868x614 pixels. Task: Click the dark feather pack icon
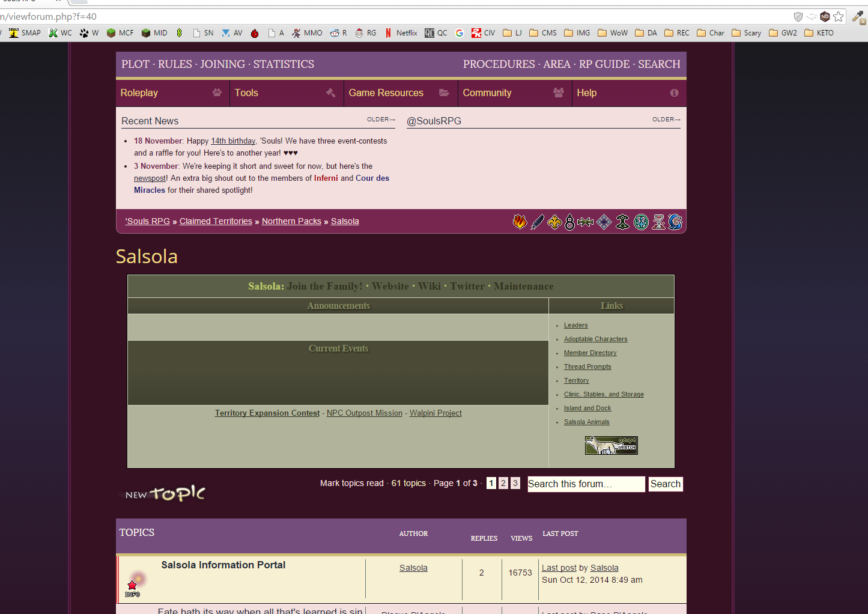[538, 222]
